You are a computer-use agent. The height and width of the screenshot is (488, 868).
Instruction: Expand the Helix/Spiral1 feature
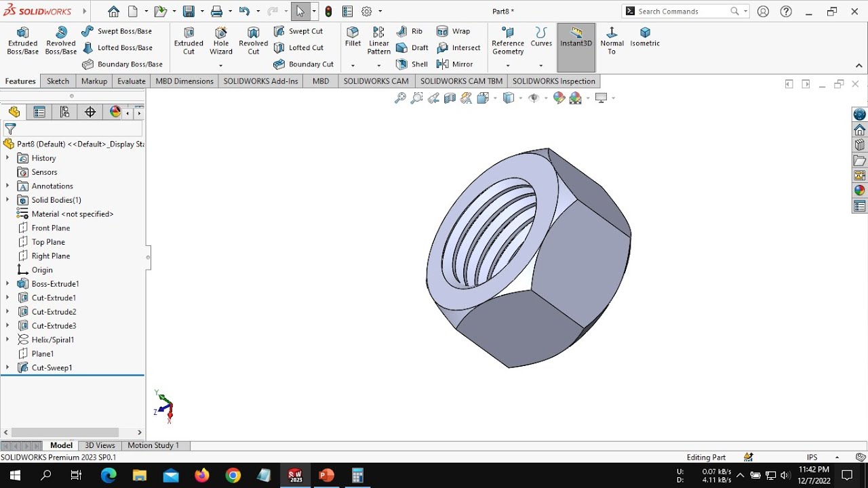coord(7,340)
